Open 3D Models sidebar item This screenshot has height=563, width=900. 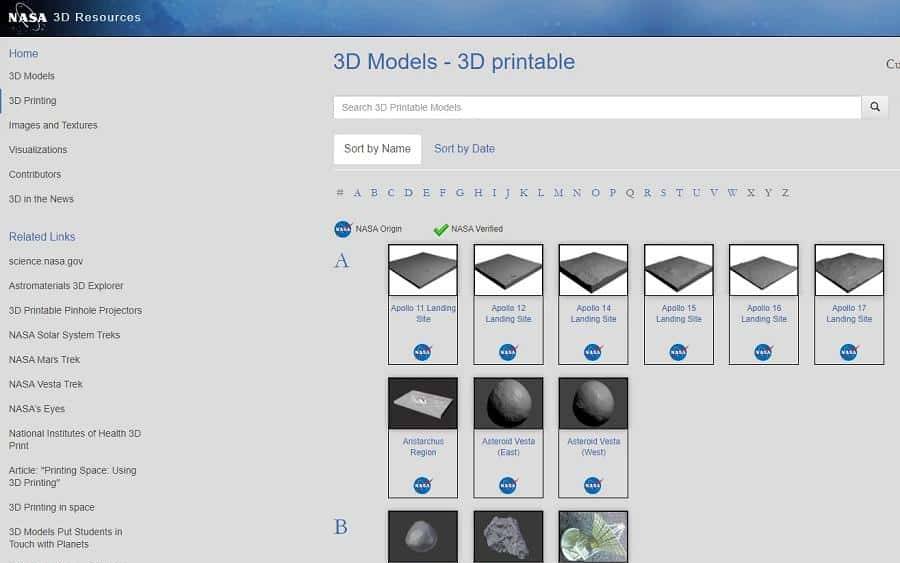pos(32,76)
